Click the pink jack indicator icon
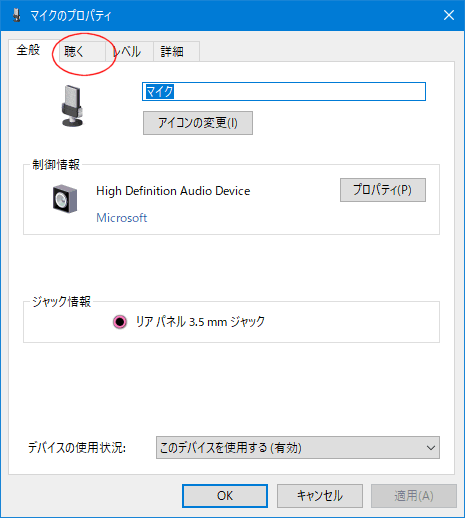 coord(120,322)
